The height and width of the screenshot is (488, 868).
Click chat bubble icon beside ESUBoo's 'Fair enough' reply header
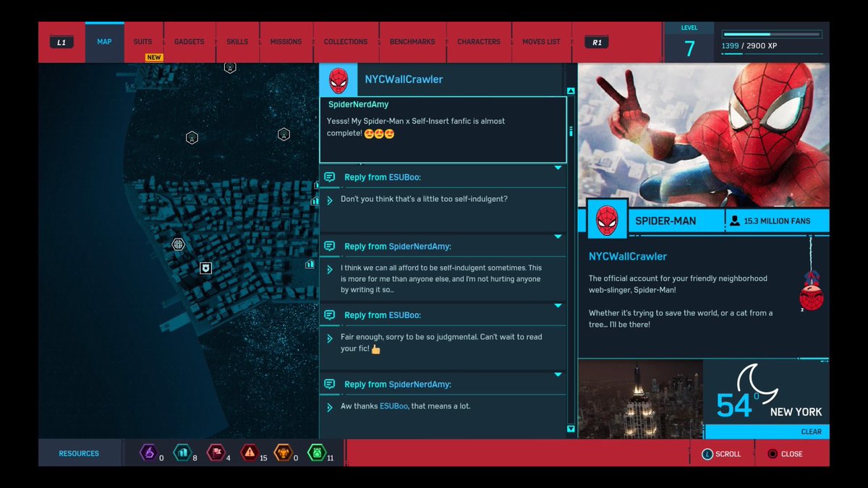[329, 315]
